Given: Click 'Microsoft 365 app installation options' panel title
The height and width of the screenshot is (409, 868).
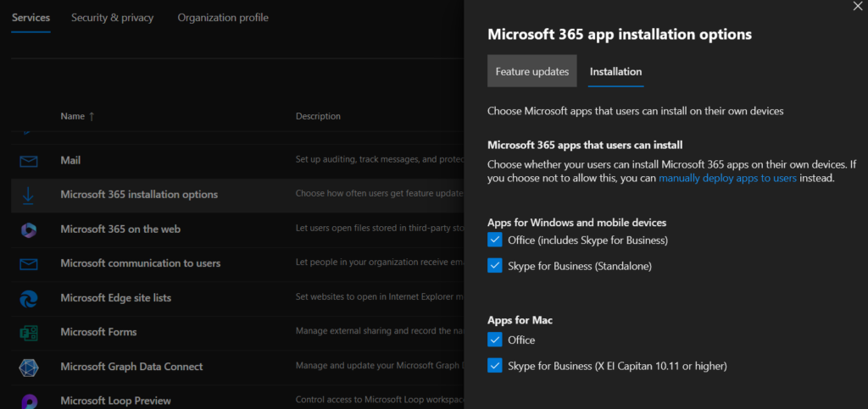Looking at the screenshot, I should [620, 34].
